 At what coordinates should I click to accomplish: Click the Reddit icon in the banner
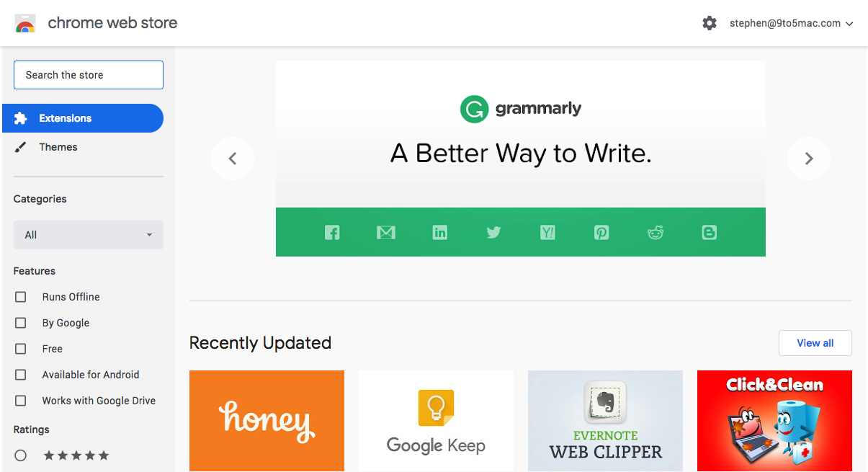pyautogui.click(x=656, y=232)
